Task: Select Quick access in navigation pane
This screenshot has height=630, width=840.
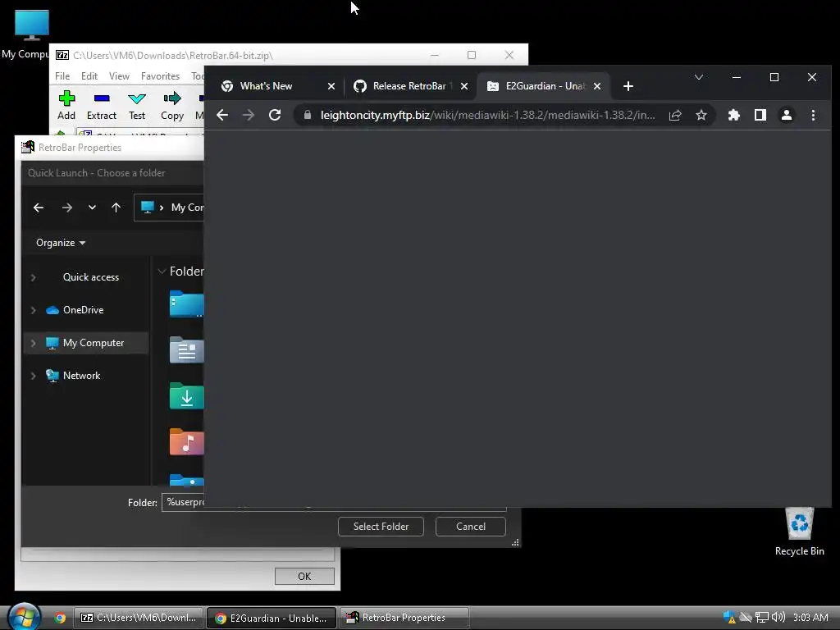Action: click(x=90, y=277)
